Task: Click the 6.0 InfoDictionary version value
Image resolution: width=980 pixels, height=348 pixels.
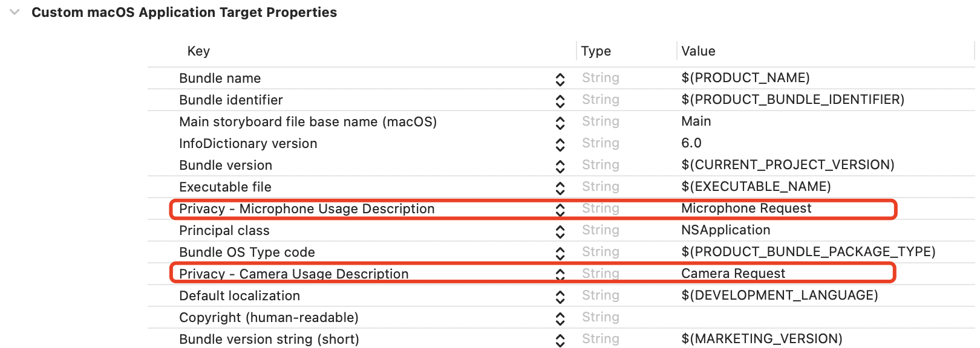Action: coord(691,143)
